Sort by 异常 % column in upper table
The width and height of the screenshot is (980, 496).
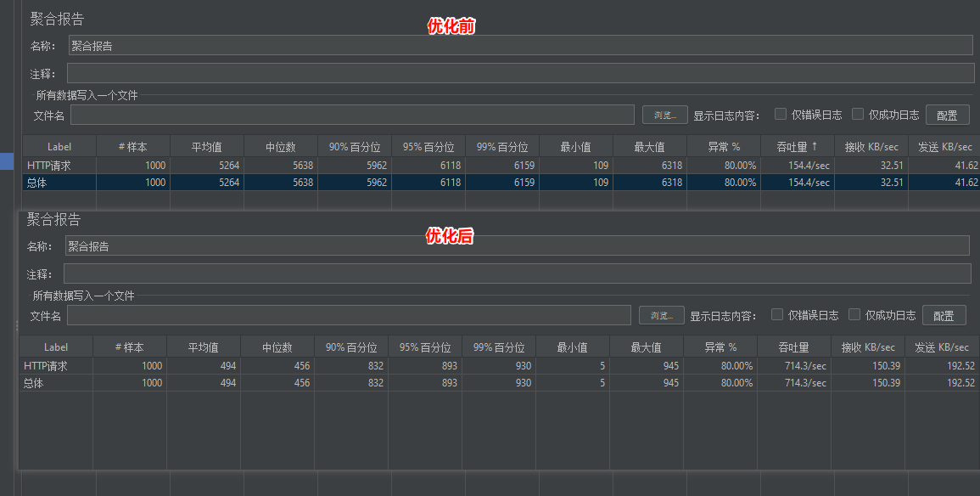point(723,146)
